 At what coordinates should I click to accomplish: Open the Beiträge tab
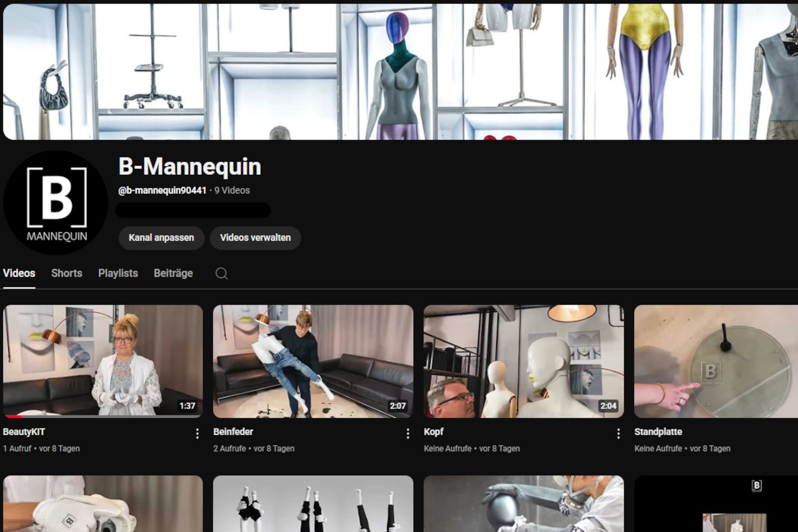(x=173, y=273)
